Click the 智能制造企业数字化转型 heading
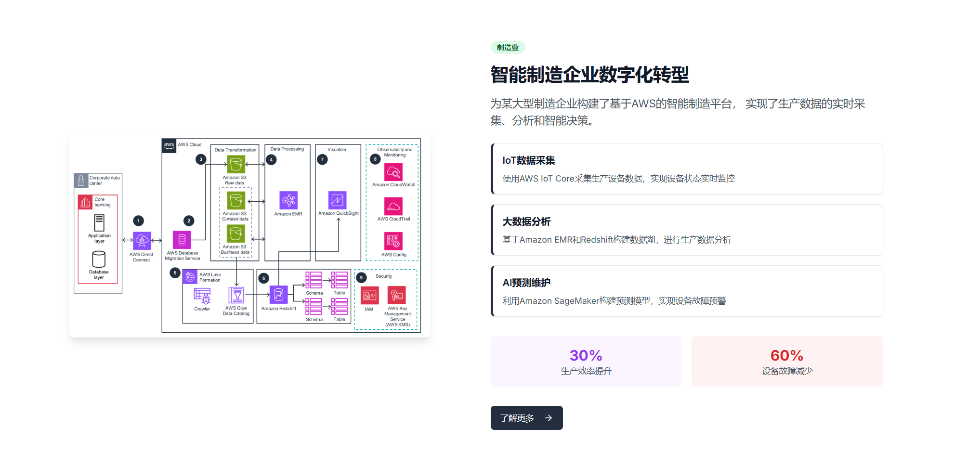The height and width of the screenshot is (454, 980). coord(589,75)
